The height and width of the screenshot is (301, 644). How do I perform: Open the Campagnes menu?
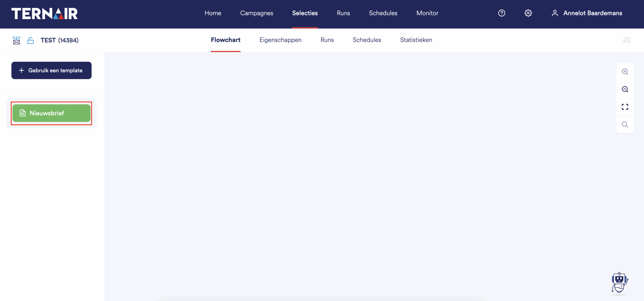click(x=257, y=13)
